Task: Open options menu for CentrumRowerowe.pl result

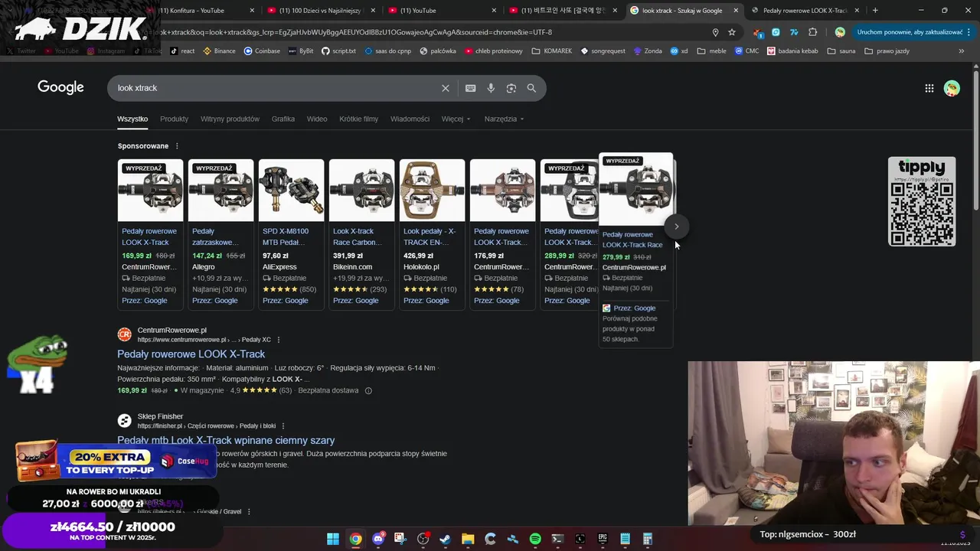Action: pyautogui.click(x=279, y=340)
